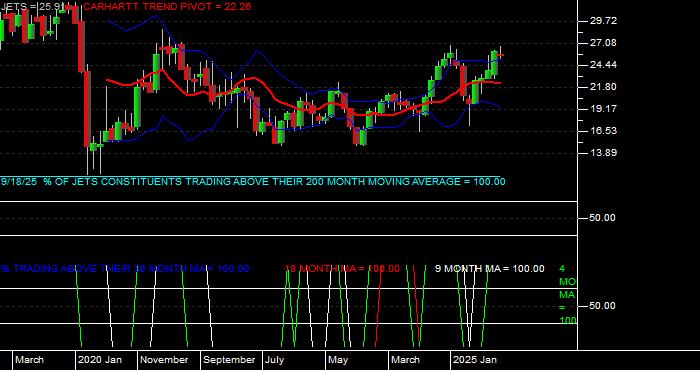
Task: Click the 9 MONTH MA label
Action: click(490, 269)
